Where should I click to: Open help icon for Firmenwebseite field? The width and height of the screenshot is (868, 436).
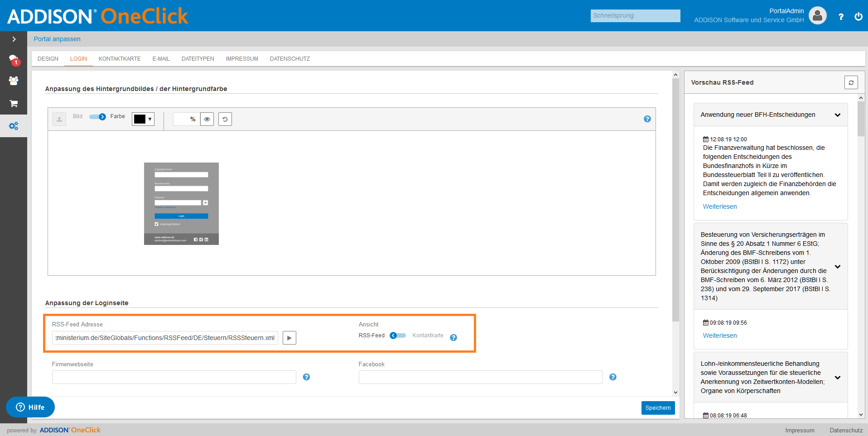[x=306, y=377]
